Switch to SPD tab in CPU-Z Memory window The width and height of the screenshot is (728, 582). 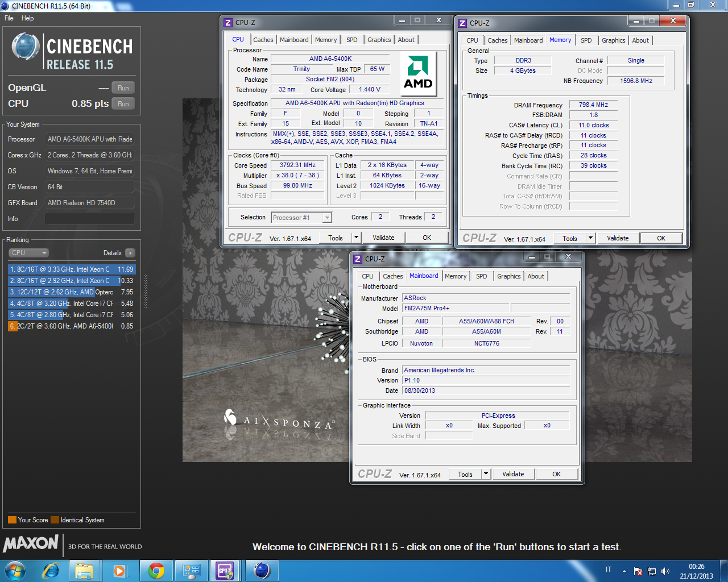click(x=586, y=40)
